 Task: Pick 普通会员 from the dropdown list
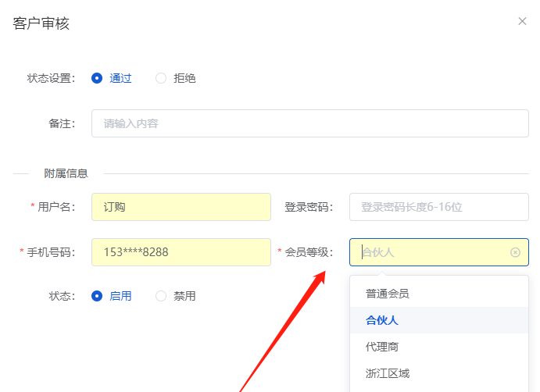click(x=388, y=294)
